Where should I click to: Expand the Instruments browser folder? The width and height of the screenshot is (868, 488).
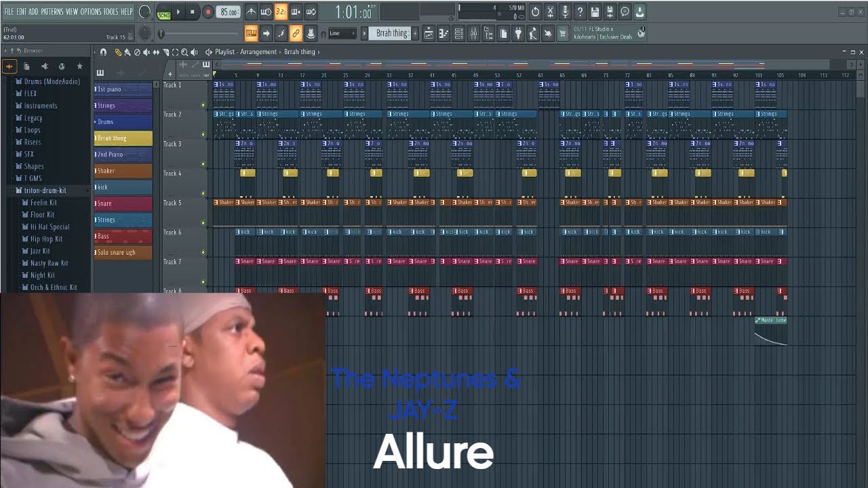[37, 106]
